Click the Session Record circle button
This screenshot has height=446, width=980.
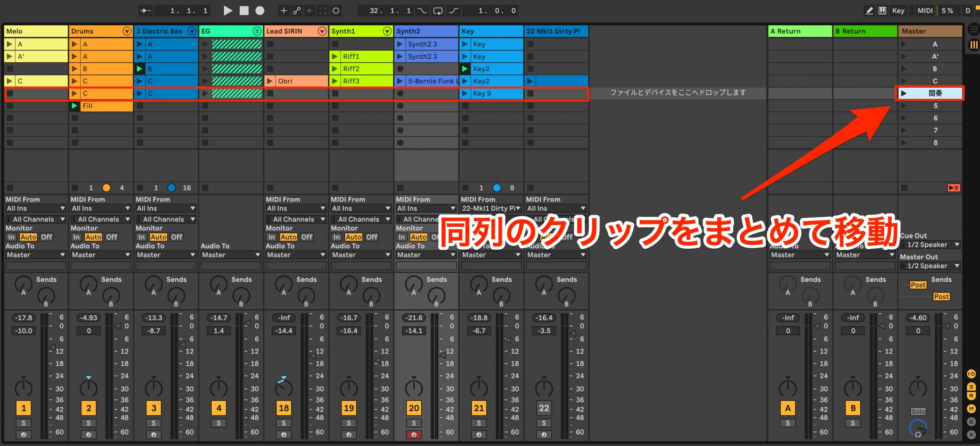(x=336, y=11)
